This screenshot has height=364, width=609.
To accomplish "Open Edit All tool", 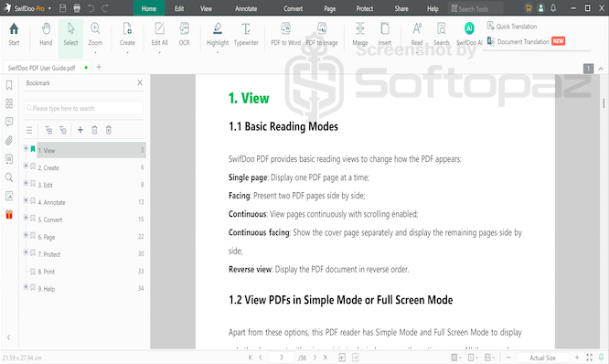I will point(160,28).
